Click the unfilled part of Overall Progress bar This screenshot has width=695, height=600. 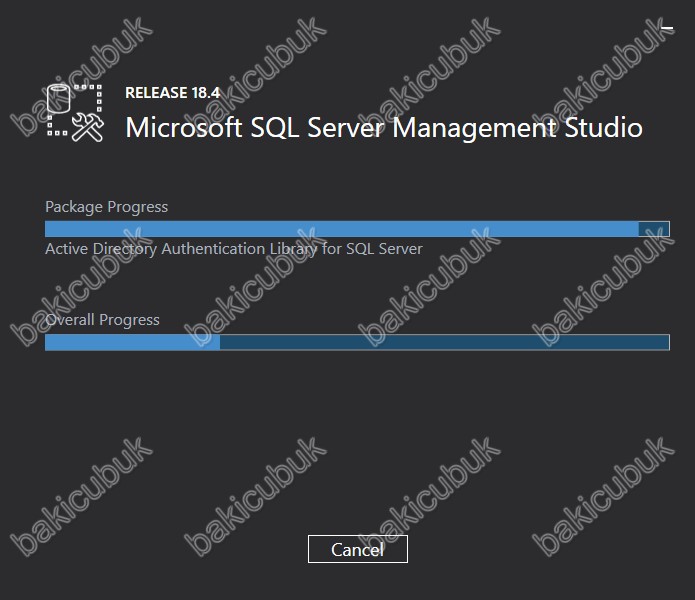click(445, 342)
